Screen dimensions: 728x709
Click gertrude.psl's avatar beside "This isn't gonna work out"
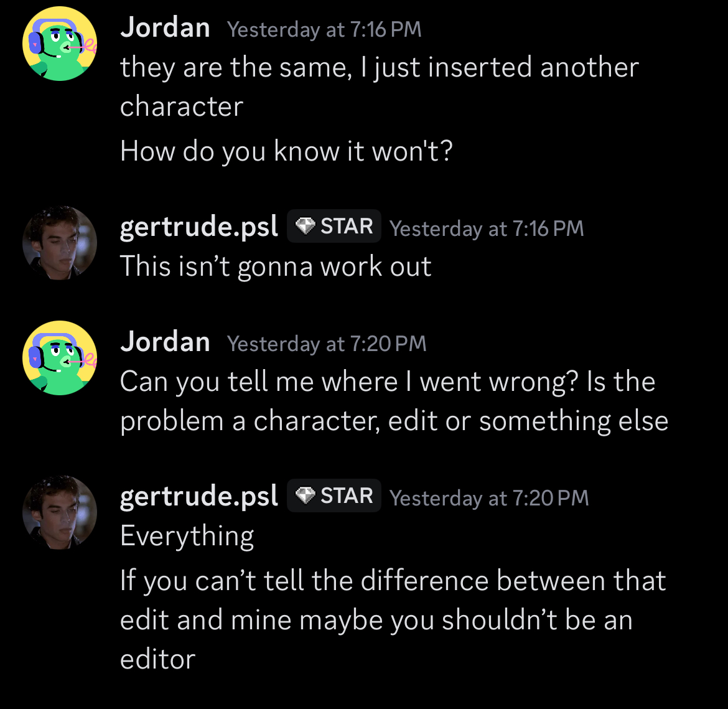coord(59,243)
